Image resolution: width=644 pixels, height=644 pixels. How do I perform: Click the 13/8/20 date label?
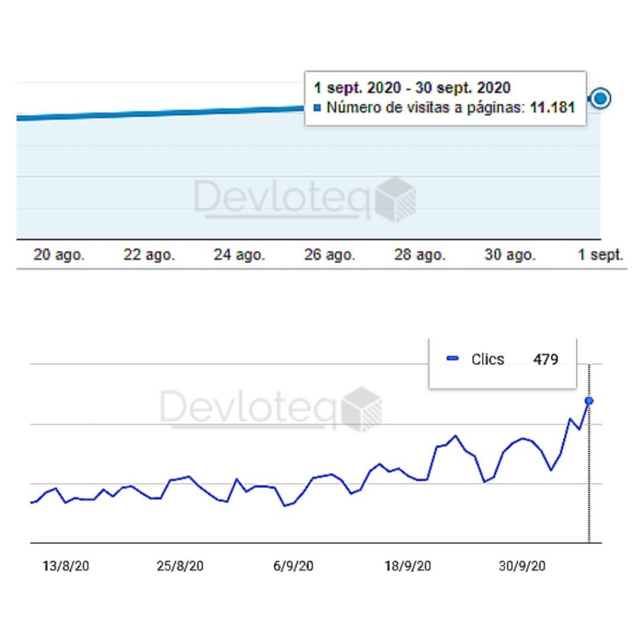click(65, 566)
